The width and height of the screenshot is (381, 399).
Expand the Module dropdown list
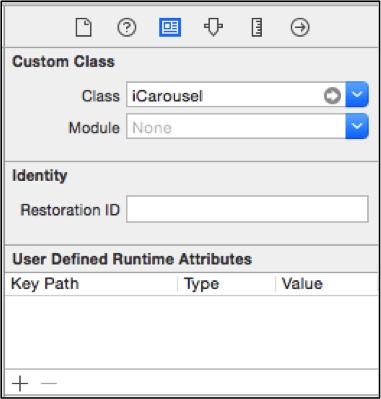coord(357,126)
